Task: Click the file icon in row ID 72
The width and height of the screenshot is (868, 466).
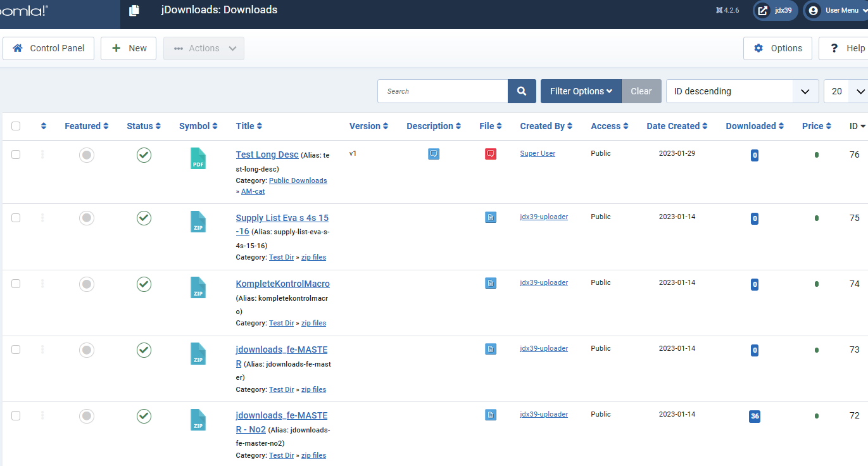Action: point(491,415)
